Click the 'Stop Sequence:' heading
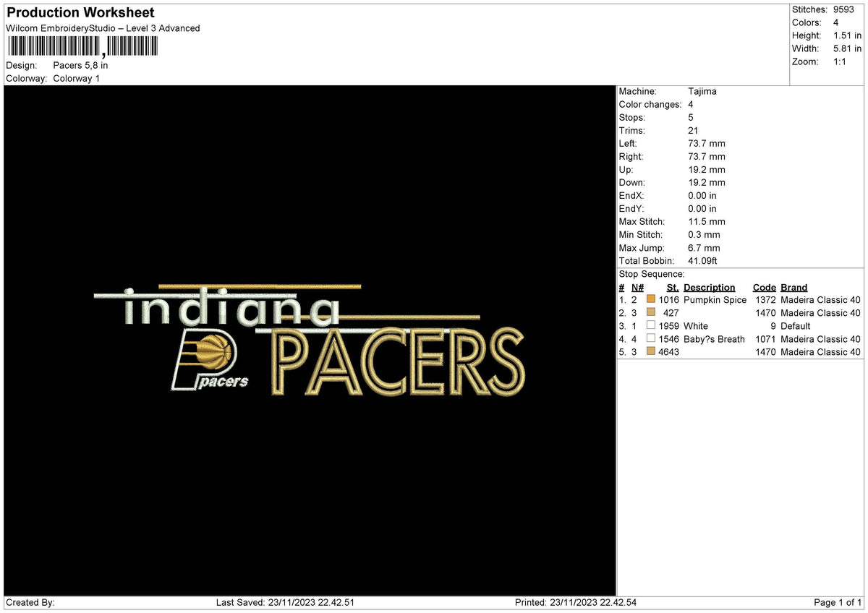 [652, 274]
